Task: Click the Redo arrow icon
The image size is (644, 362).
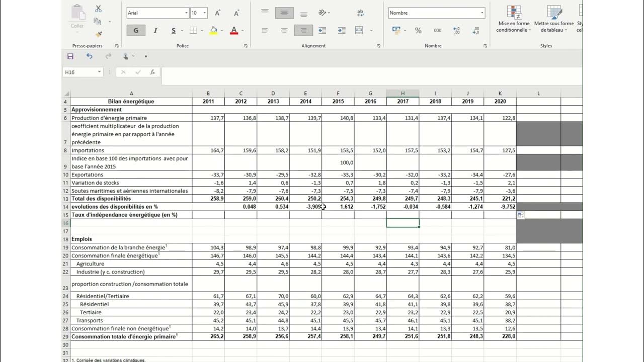Action: (x=108, y=56)
